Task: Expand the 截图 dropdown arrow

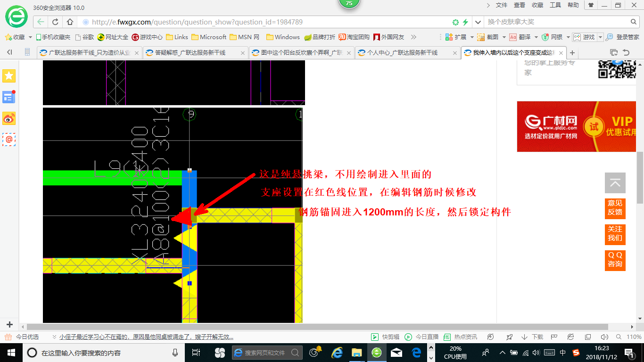Action: pyautogui.click(x=504, y=37)
